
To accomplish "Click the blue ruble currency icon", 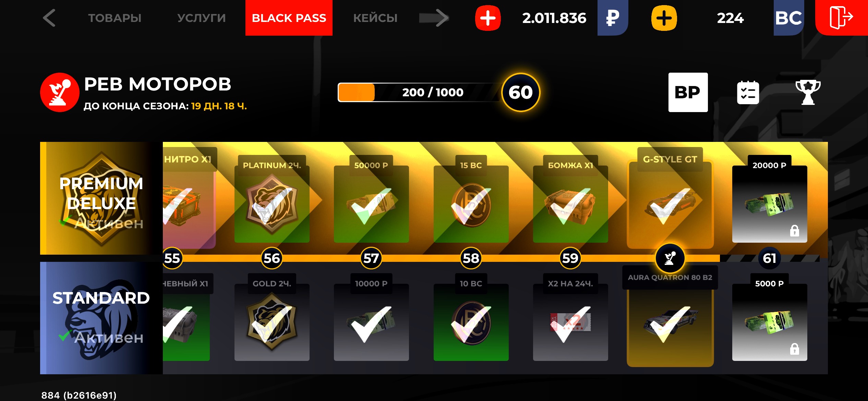I will [613, 17].
